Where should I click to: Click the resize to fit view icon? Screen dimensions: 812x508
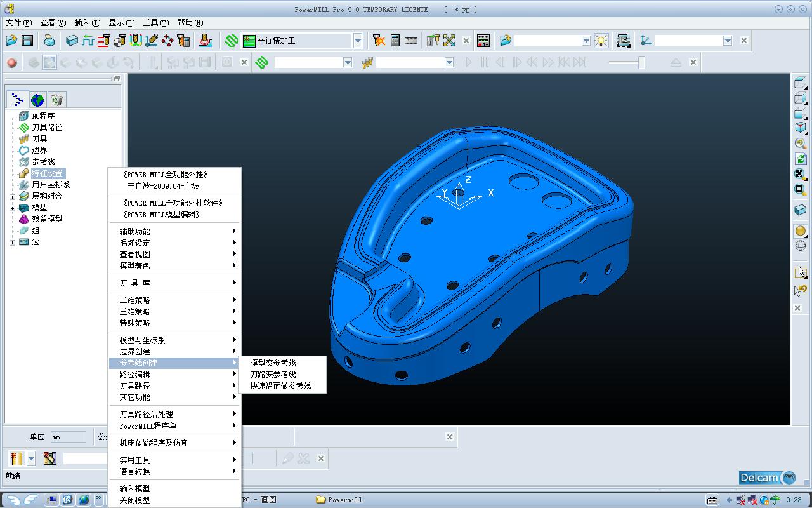(x=801, y=174)
